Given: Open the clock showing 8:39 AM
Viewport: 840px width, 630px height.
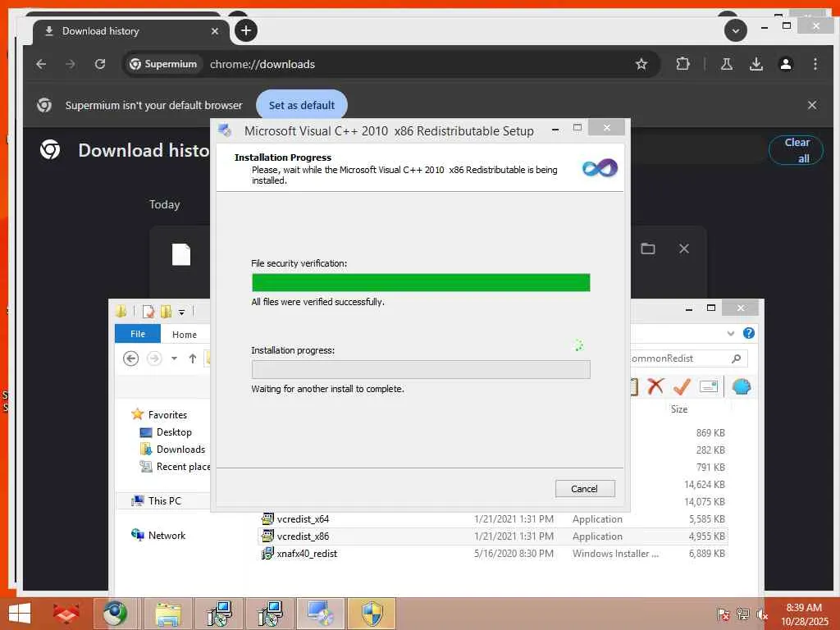Looking at the screenshot, I should (x=804, y=614).
